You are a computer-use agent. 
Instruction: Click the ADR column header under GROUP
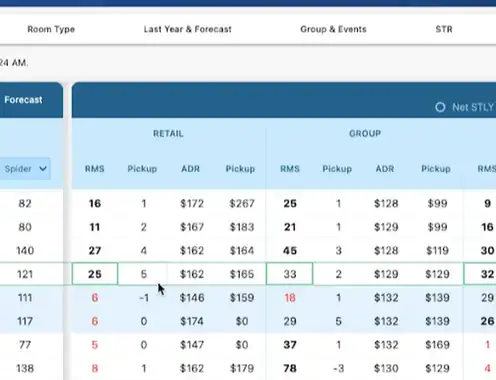point(385,169)
